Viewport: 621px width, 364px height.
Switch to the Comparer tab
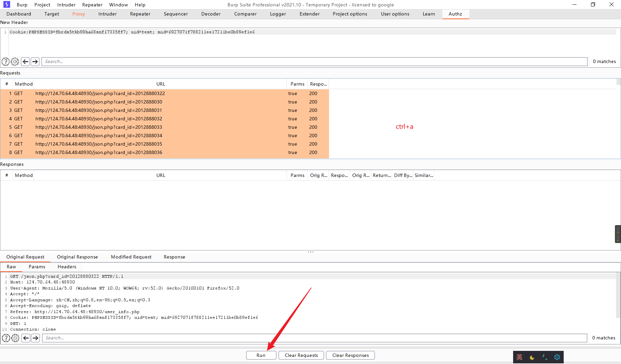(x=245, y=14)
